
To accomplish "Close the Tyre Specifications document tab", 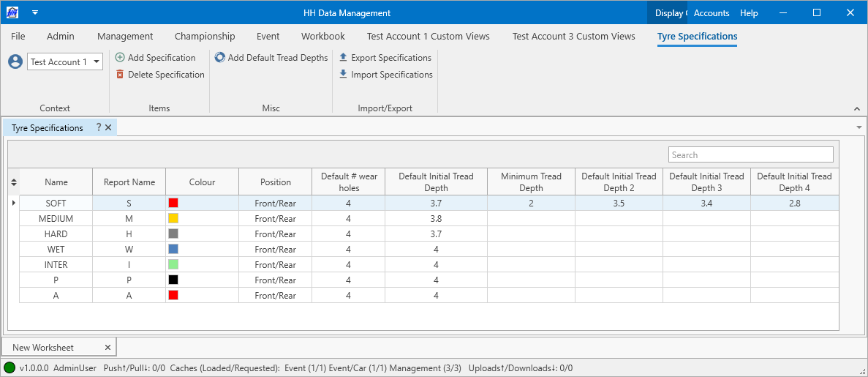I will pyautogui.click(x=108, y=127).
